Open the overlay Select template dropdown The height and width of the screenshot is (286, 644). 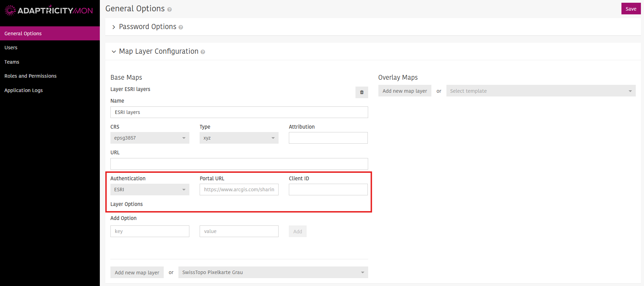tap(541, 91)
